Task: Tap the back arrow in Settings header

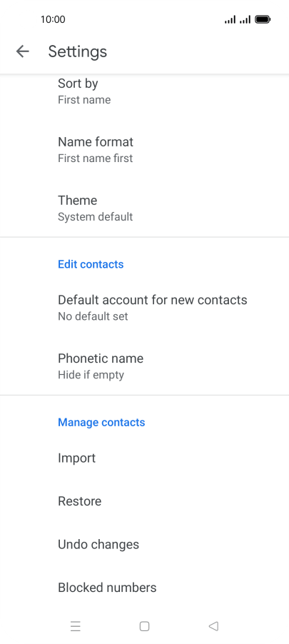Action: pyautogui.click(x=23, y=51)
